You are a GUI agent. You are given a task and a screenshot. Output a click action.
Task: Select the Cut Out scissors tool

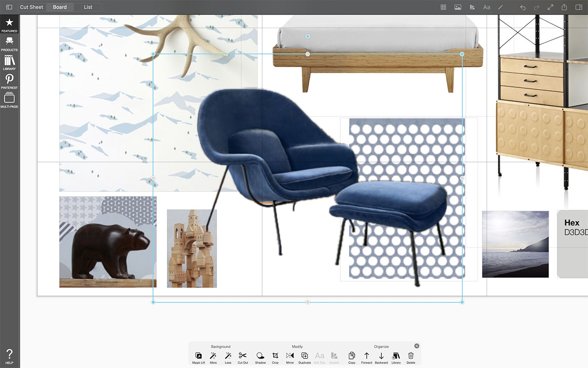coord(243,357)
